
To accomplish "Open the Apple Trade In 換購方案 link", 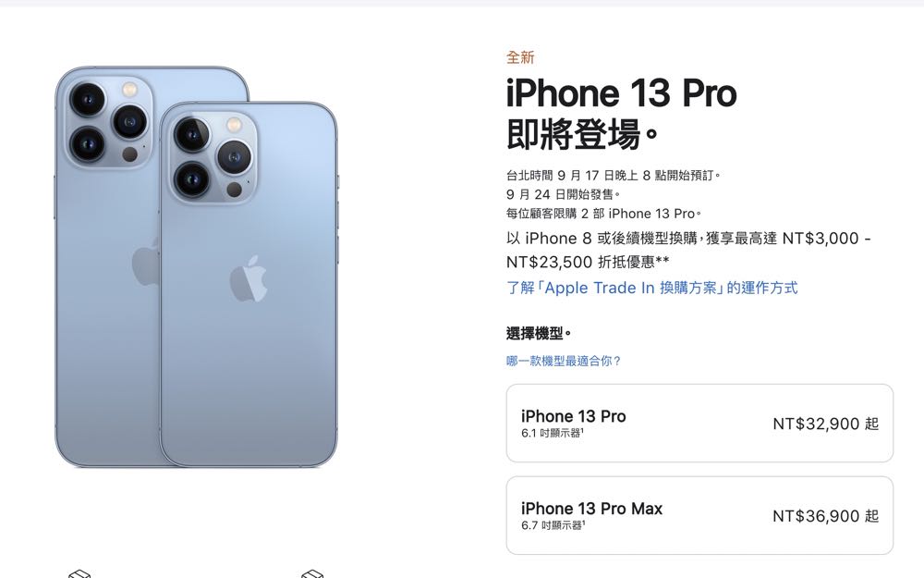I will click(x=651, y=288).
